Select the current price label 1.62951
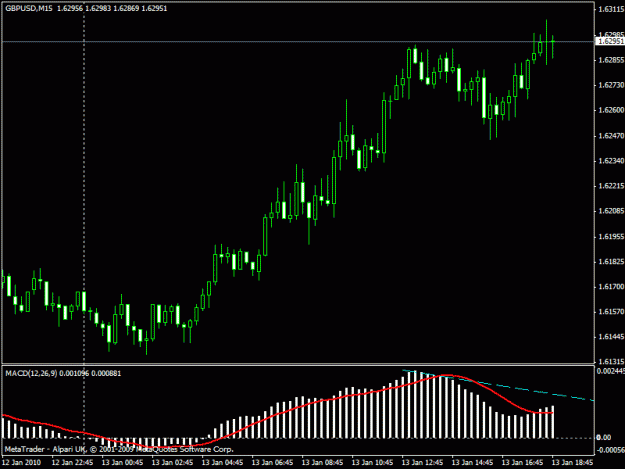Screen dimensions: 625x469 (x=610, y=41)
